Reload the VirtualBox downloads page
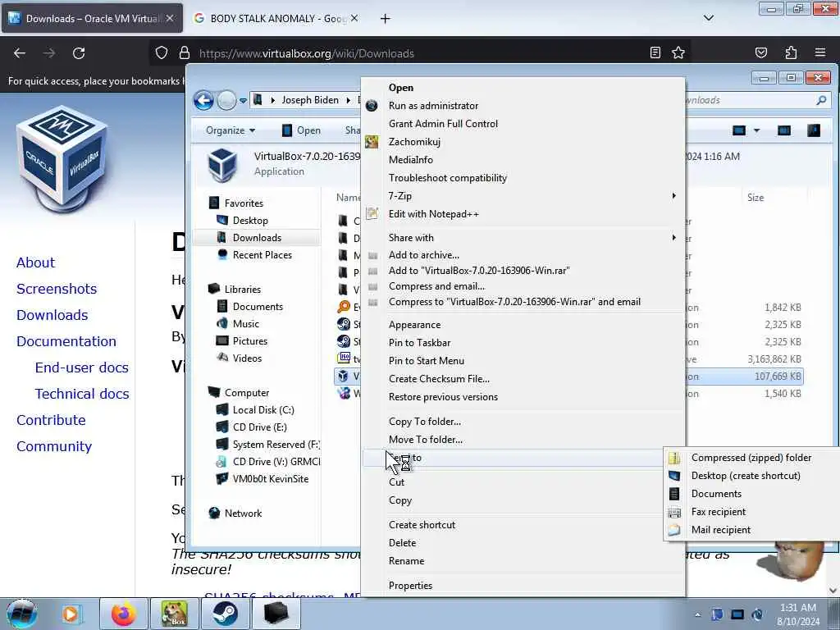840x630 pixels. (79, 53)
